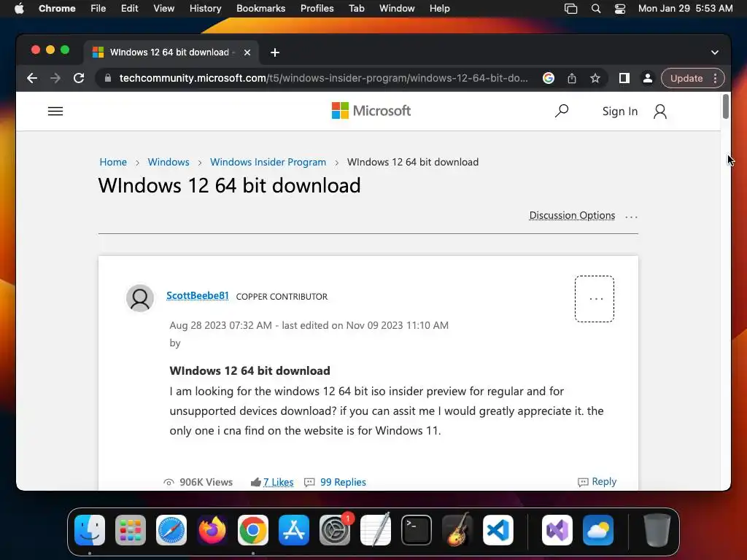Open Spotlight search in menu bar

tap(595, 9)
